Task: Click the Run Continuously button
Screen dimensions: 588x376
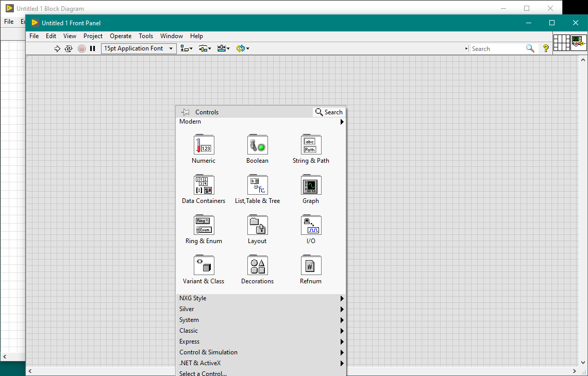Action: [x=69, y=48]
